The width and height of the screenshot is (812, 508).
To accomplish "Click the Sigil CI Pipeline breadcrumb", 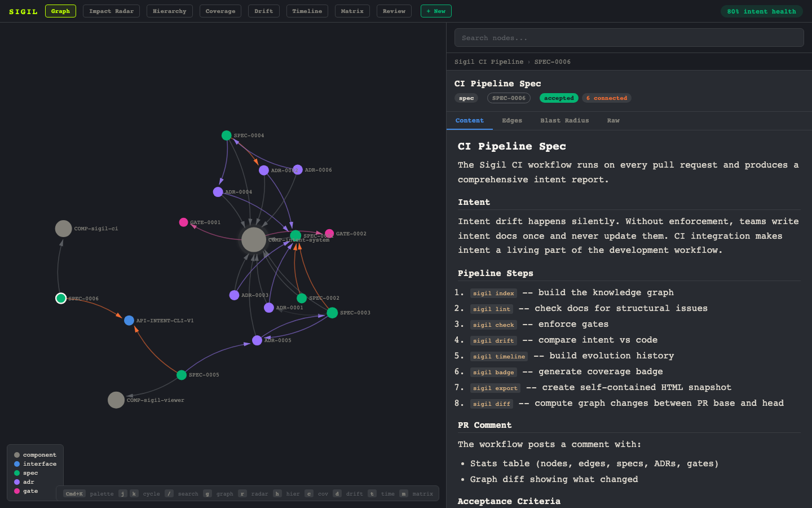I will click(488, 62).
